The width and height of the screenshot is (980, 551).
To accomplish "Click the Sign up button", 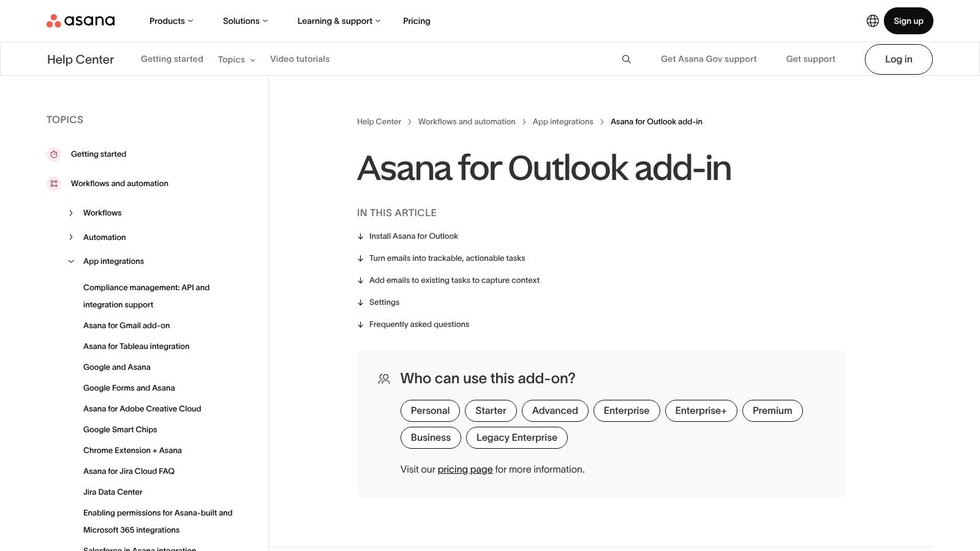I will click(908, 21).
